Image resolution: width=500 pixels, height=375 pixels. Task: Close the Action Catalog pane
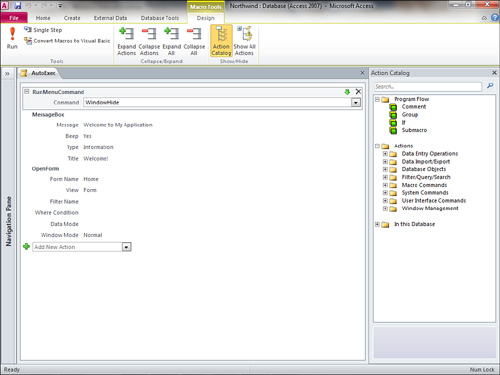(x=494, y=73)
